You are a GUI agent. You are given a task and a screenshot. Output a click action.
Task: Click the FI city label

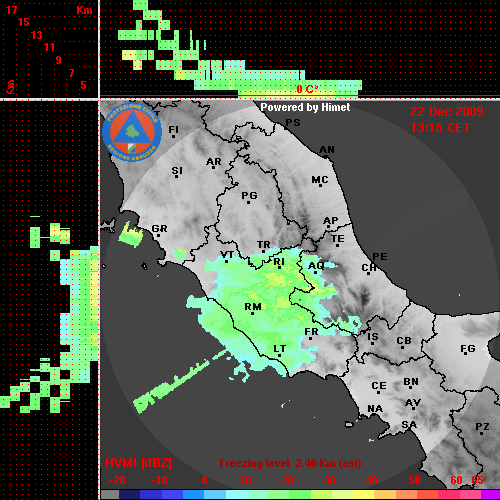[174, 129]
